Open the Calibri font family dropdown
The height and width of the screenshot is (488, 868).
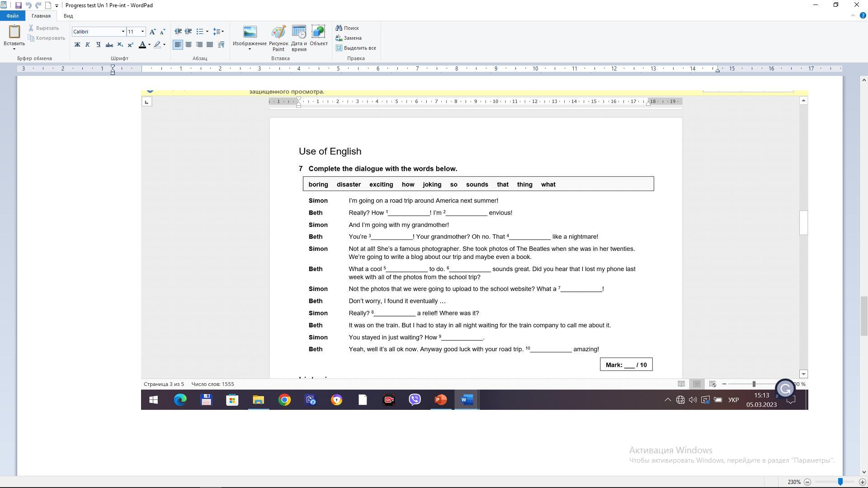123,31
